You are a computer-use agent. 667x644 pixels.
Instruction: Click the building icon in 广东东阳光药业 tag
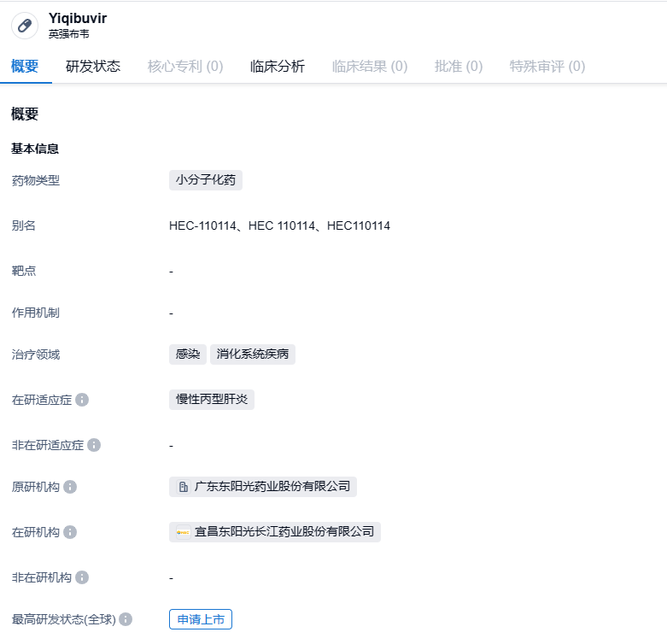[183, 487]
